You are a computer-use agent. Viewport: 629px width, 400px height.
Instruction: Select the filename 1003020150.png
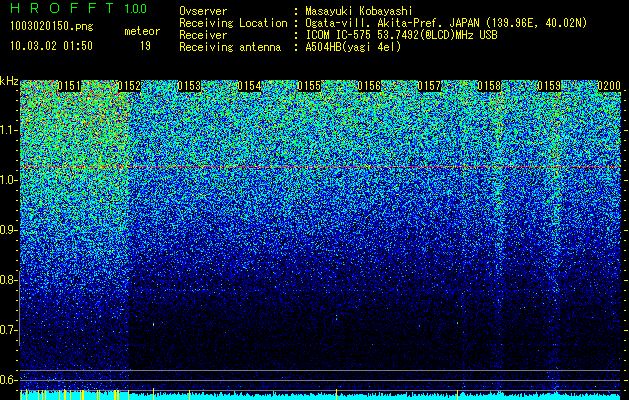52,27
